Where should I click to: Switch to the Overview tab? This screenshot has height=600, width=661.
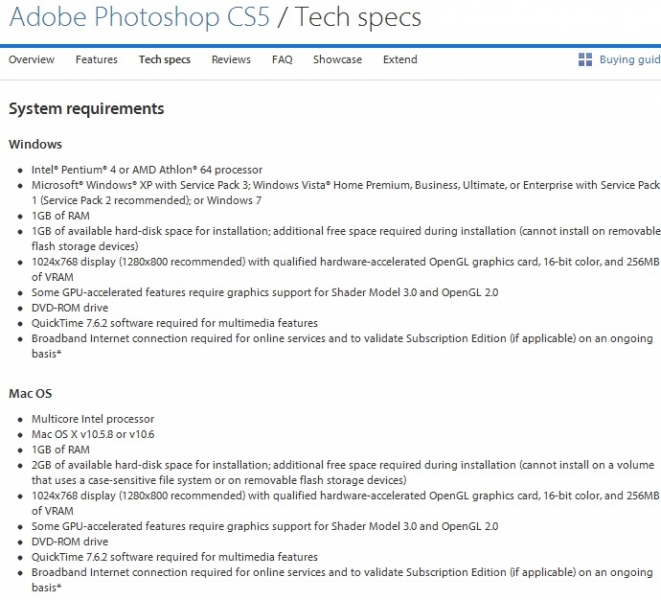click(x=31, y=60)
